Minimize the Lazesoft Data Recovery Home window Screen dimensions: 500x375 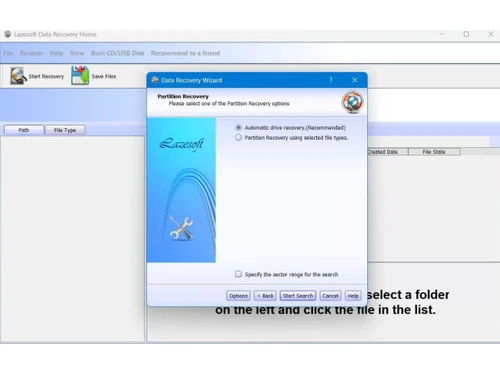[442, 34]
